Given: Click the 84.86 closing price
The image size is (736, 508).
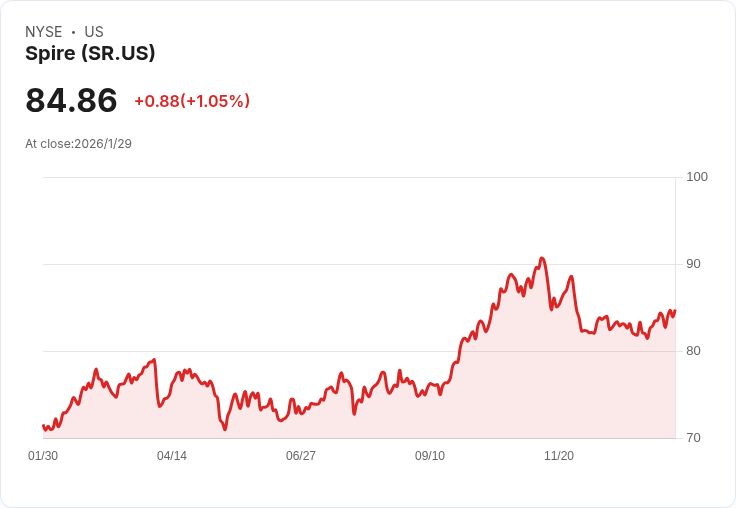Looking at the screenshot, I should click(x=71, y=101).
